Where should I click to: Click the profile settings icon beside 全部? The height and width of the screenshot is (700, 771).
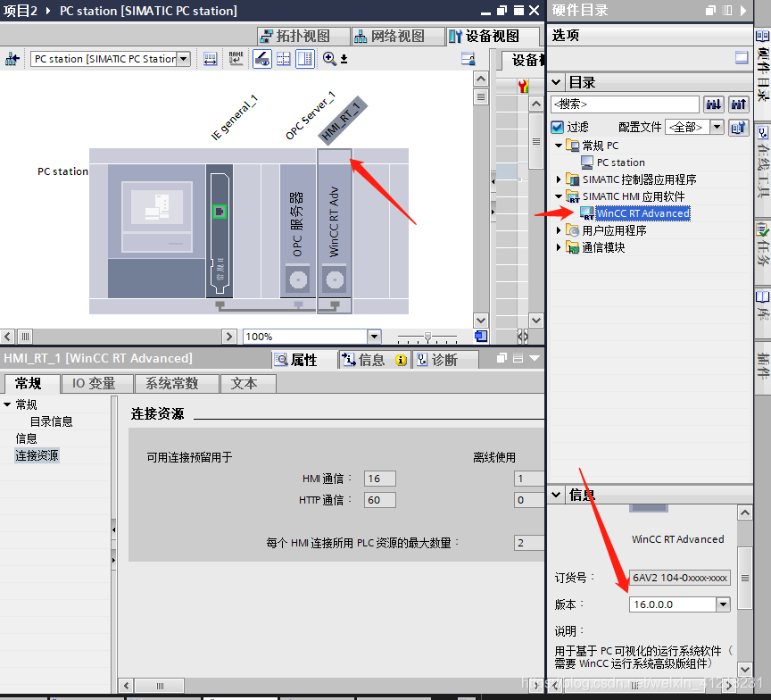coord(738,128)
